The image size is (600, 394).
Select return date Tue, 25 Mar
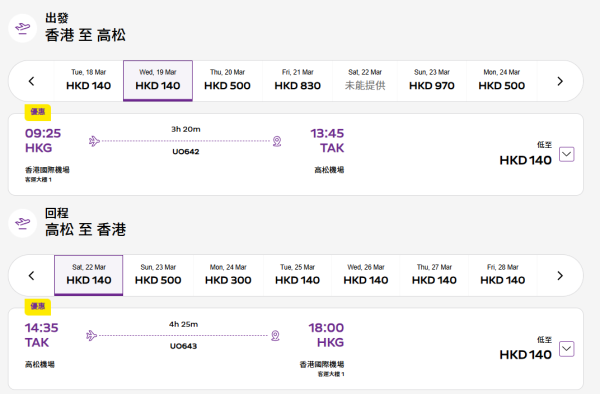pyautogui.click(x=297, y=275)
